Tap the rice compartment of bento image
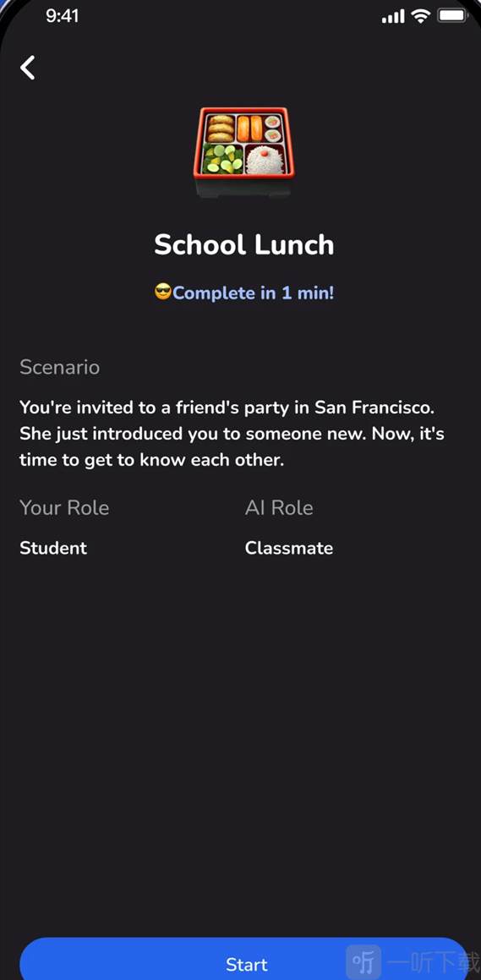The width and height of the screenshot is (481, 980). tap(269, 160)
